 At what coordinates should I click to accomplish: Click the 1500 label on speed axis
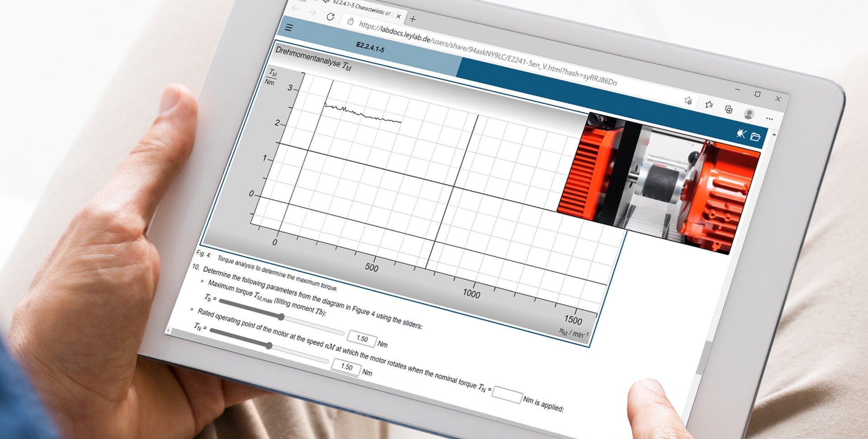point(573,320)
